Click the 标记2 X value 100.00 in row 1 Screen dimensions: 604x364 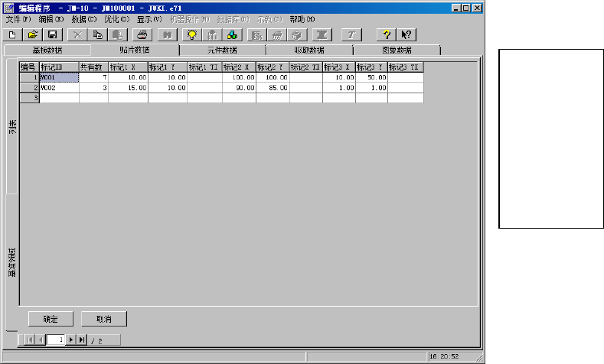(x=239, y=77)
